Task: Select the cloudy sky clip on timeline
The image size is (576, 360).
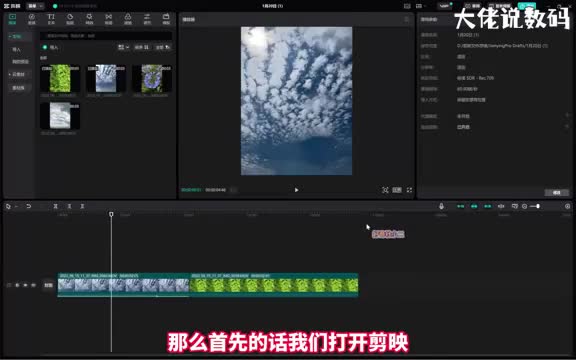Action: click(x=123, y=285)
